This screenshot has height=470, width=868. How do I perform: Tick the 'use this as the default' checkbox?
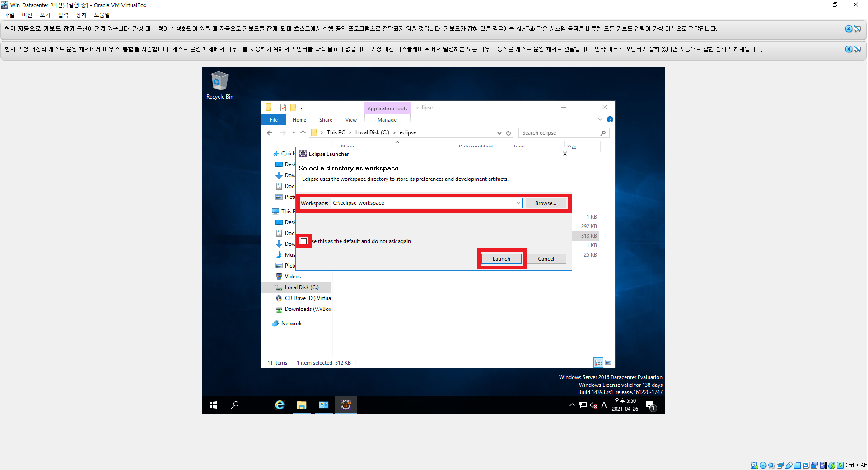[x=304, y=241]
